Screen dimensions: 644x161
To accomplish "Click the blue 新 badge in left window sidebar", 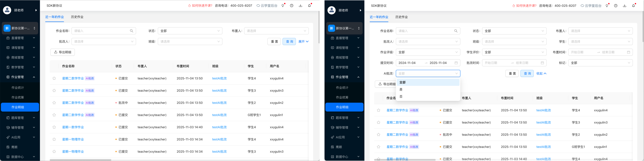I will (7, 28).
